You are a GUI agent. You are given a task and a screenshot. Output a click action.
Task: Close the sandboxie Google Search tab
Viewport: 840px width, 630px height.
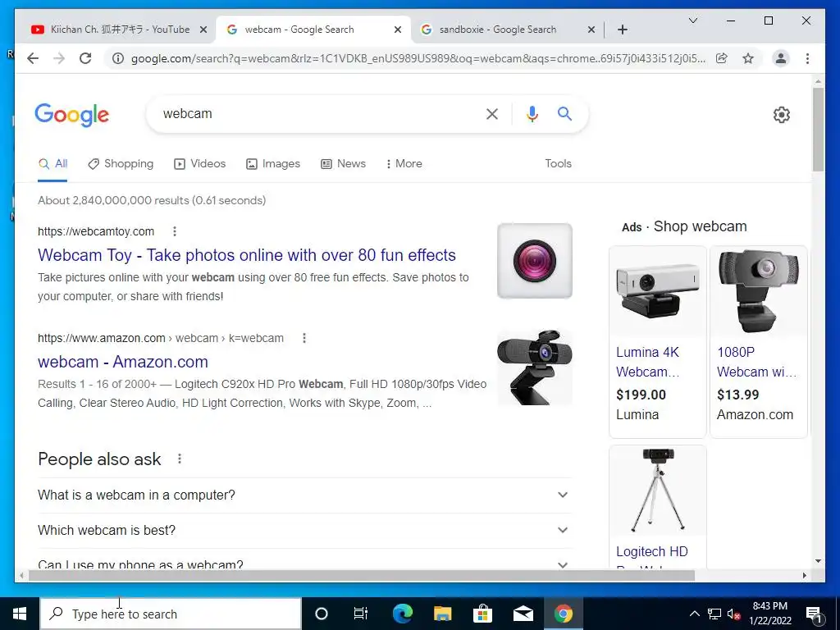pos(591,30)
